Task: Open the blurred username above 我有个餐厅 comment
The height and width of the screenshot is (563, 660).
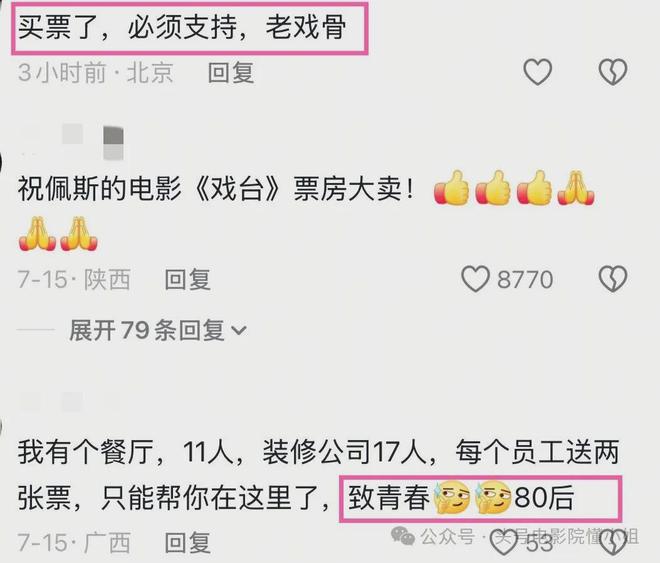Action: (69, 403)
